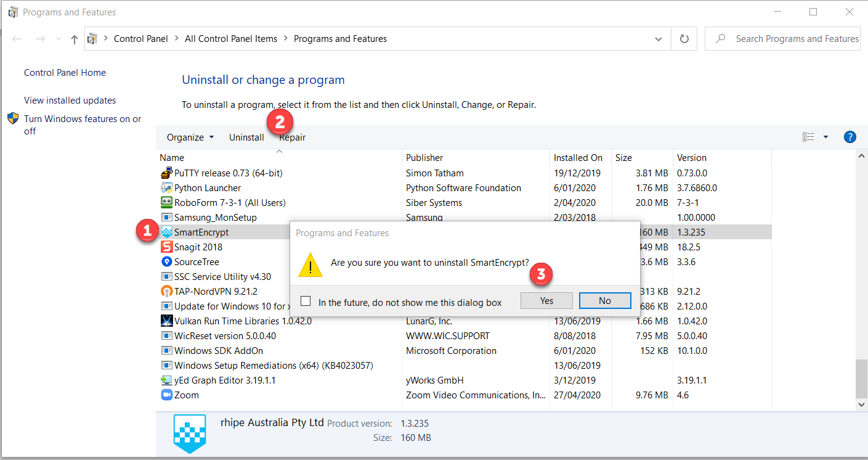Click Control Panel in the breadcrumb
This screenshot has width=868, height=460.
click(x=141, y=39)
